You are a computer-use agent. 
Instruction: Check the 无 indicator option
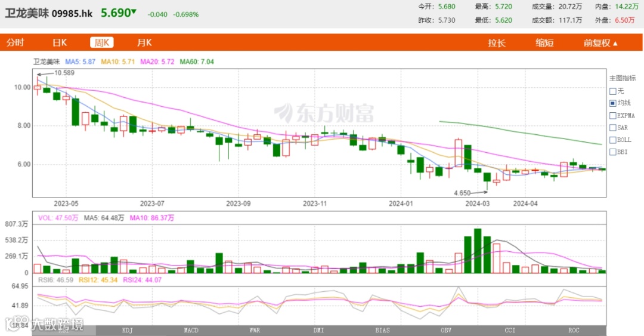[x=613, y=91]
